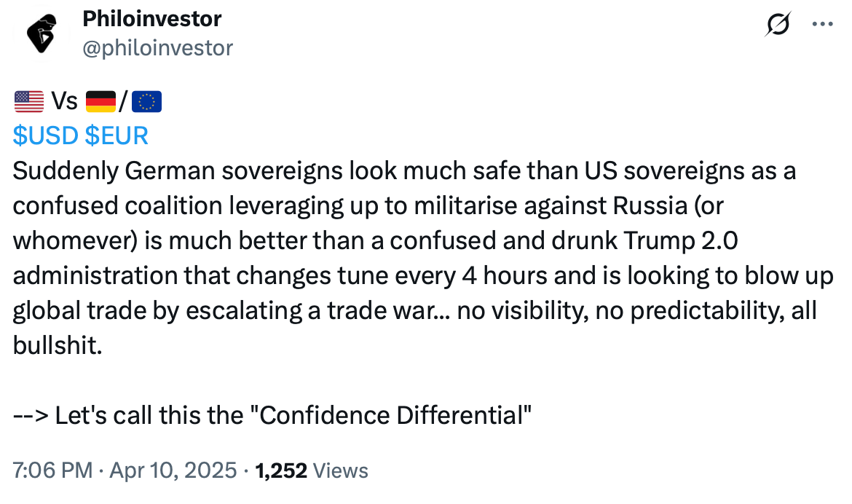852x504 pixels.
Task: Click the US flag emoji
Action: pos(28,101)
